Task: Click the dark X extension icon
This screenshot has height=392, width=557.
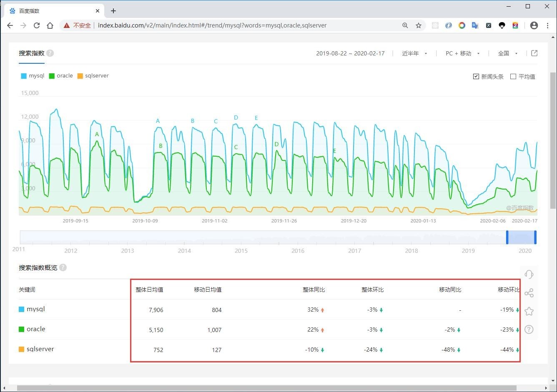Action: click(488, 25)
